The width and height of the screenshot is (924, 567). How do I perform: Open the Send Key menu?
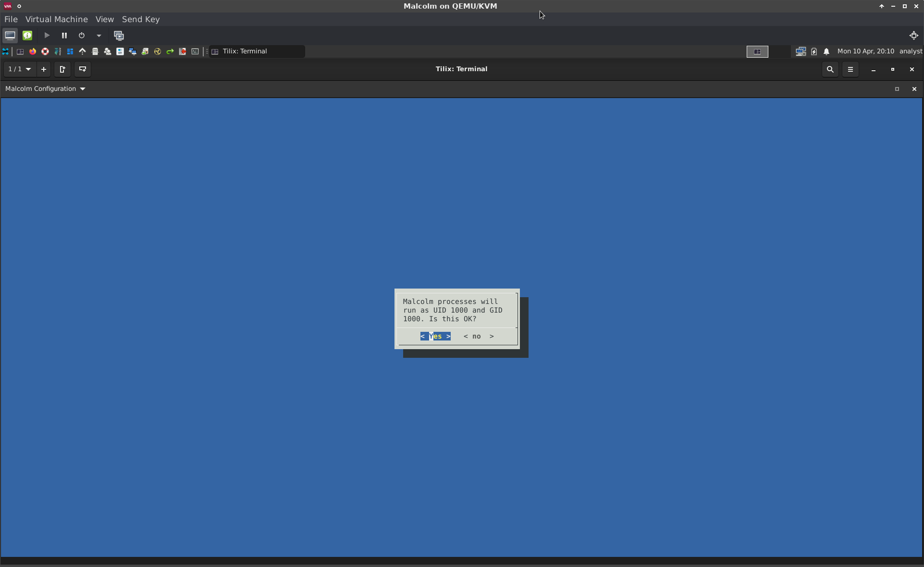141,19
